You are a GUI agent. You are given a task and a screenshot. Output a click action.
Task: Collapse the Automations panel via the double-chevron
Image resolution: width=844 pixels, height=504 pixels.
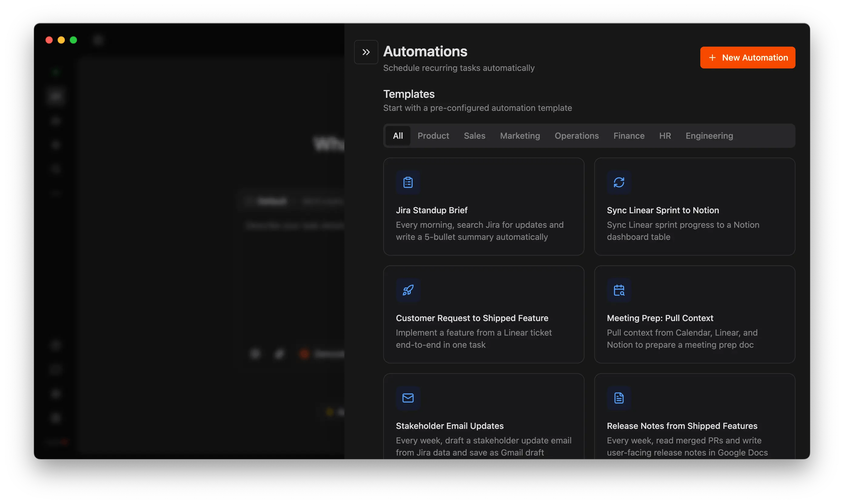click(366, 51)
